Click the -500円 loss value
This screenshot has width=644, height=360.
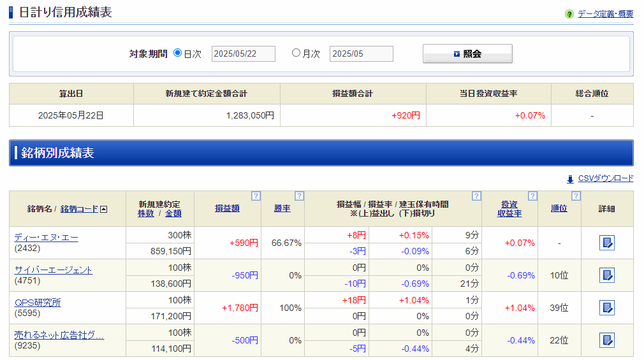245,340
